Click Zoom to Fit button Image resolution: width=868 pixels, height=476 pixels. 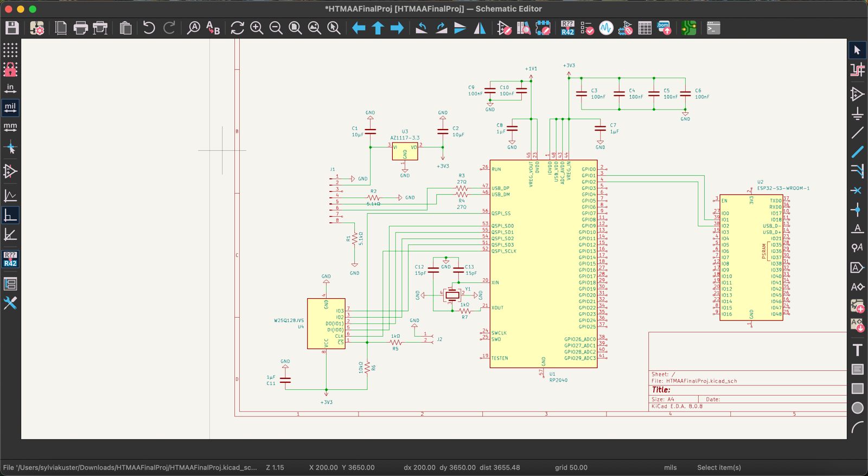click(x=295, y=28)
